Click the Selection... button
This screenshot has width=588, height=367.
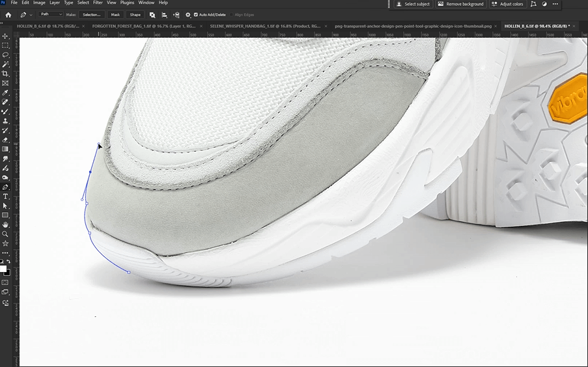pyautogui.click(x=92, y=14)
